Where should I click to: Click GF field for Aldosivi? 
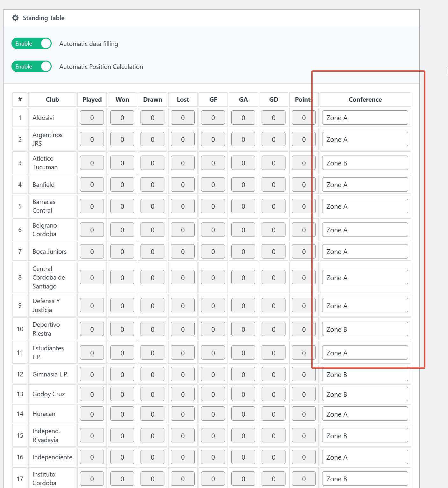click(x=213, y=118)
